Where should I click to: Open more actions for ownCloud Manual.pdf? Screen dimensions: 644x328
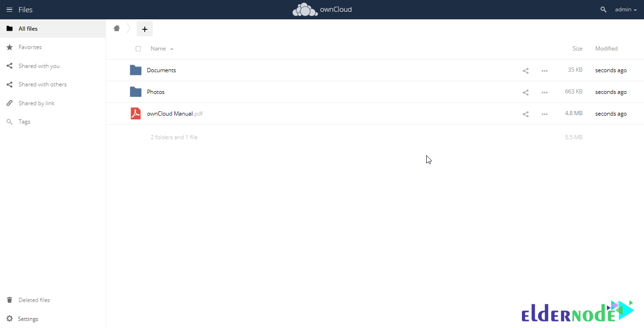(x=545, y=114)
